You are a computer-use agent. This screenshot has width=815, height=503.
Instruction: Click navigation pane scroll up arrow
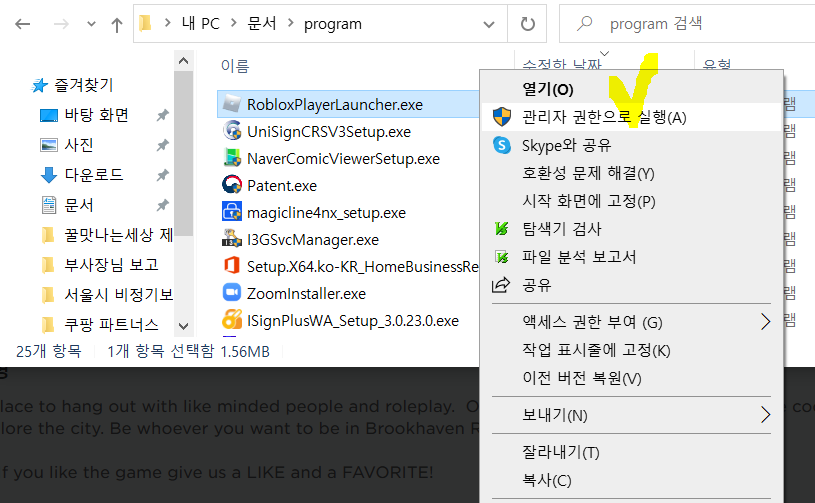click(x=183, y=61)
